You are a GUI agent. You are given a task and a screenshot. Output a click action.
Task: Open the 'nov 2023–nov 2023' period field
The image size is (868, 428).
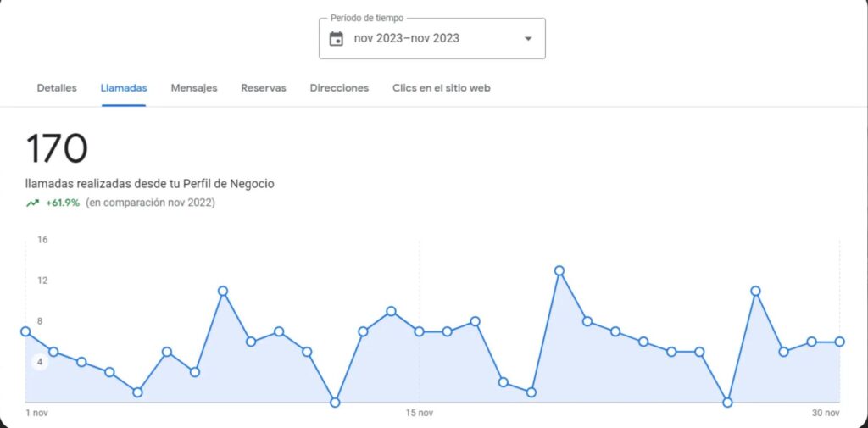(x=431, y=39)
